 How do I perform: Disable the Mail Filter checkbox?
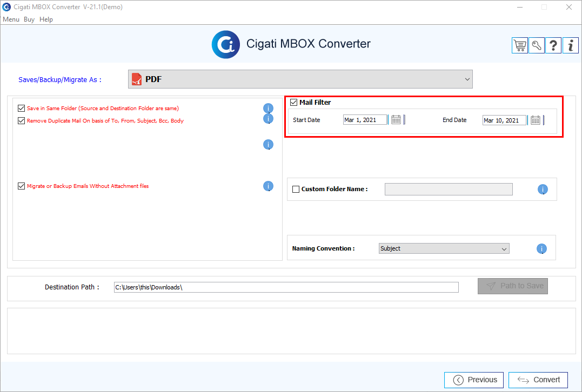[x=293, y=103]
